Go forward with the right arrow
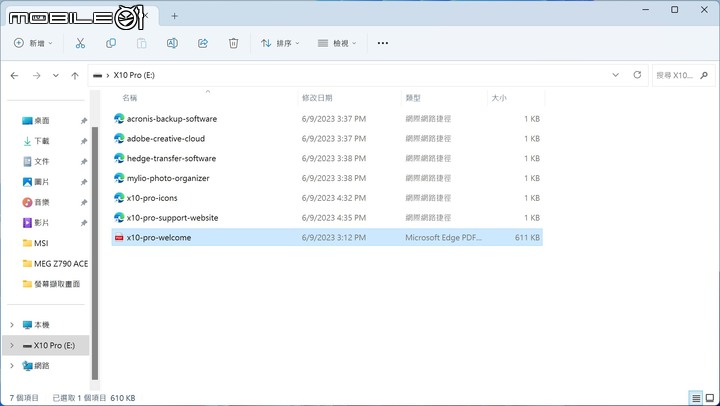720x406 pixels. click(36, 75)
